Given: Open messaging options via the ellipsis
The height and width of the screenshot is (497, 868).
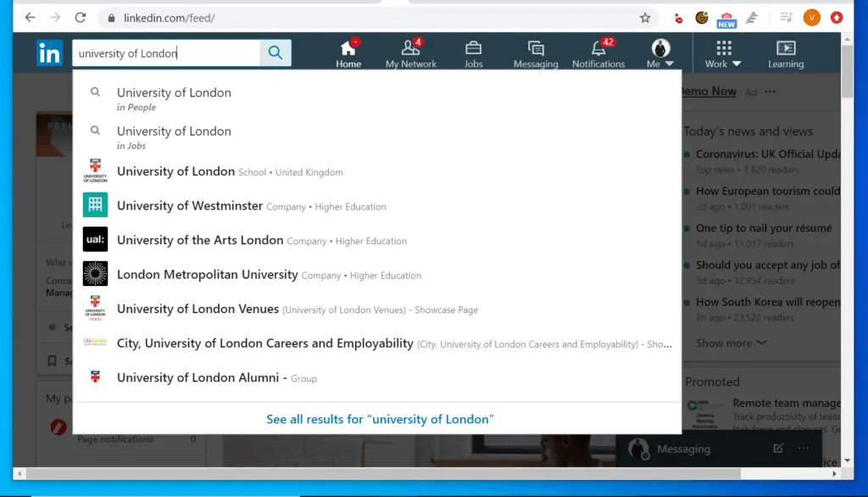Looking at the screenshot, I should pos(802,448).
